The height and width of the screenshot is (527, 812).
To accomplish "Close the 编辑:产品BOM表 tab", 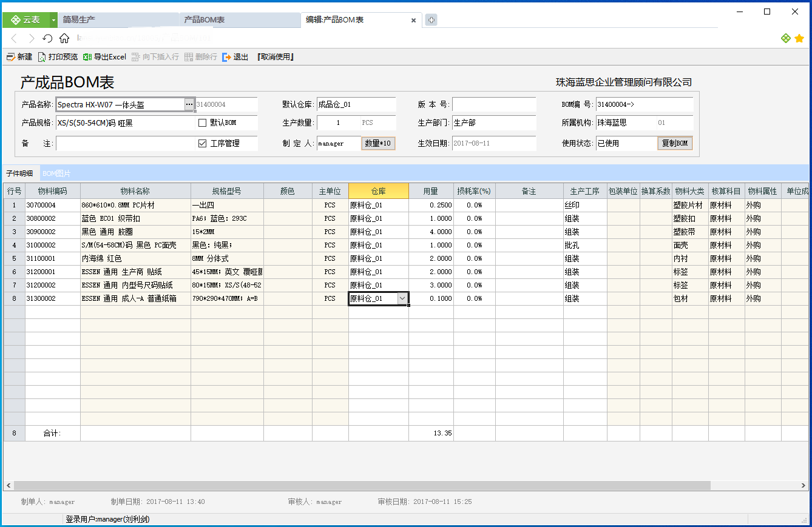I will (413, 20).
